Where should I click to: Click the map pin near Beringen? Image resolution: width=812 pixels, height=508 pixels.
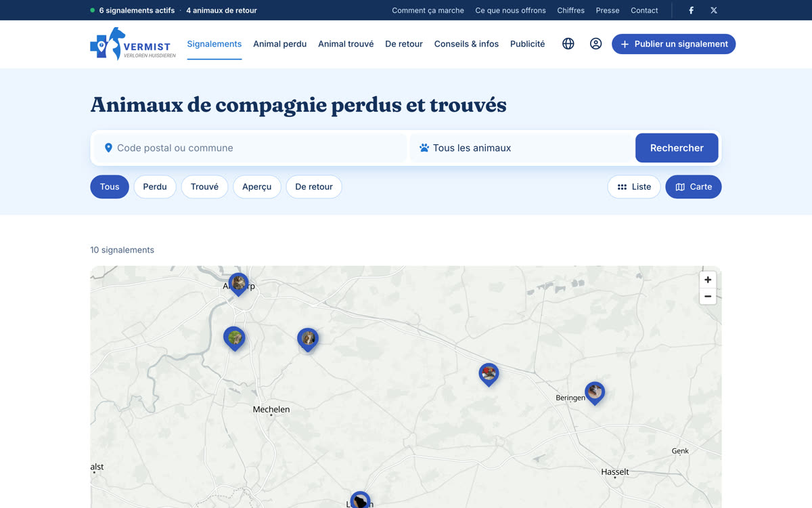595,393
